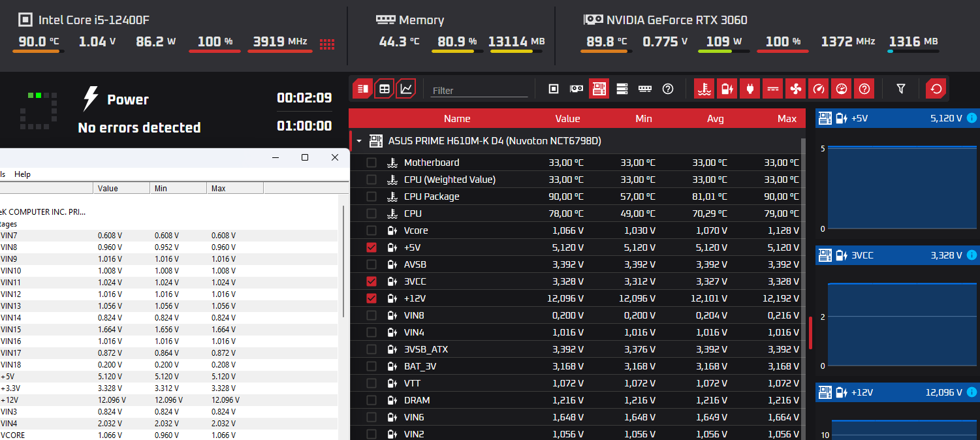Select the 3VCC graph header bar

coord(898,255)
